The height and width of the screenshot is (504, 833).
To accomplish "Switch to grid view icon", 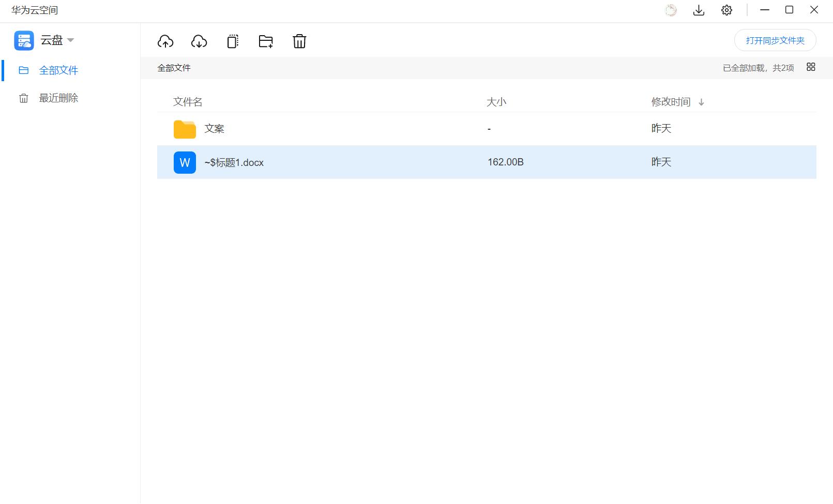I will click(x=811, y=67).
